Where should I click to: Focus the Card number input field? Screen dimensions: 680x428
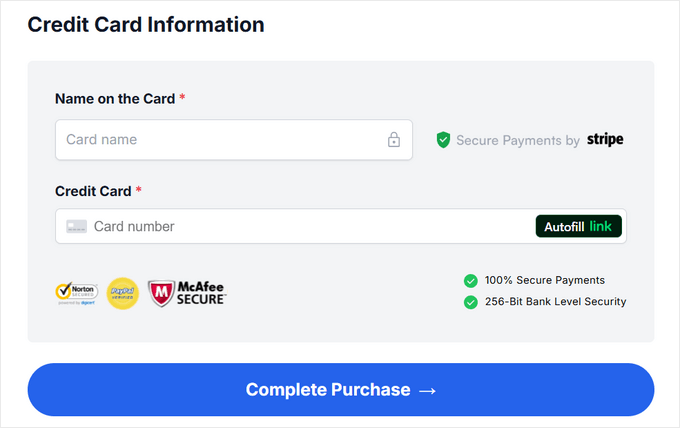click(300, 226)
